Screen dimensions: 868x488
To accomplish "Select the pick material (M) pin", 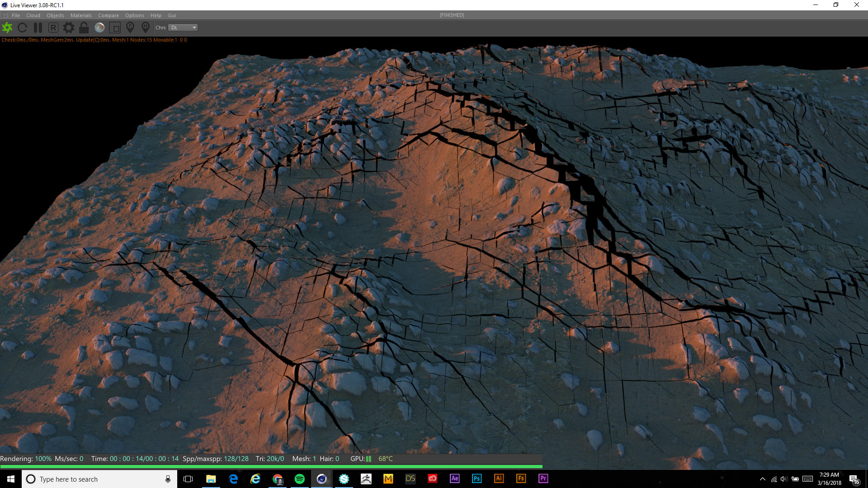I will [146, 28].
